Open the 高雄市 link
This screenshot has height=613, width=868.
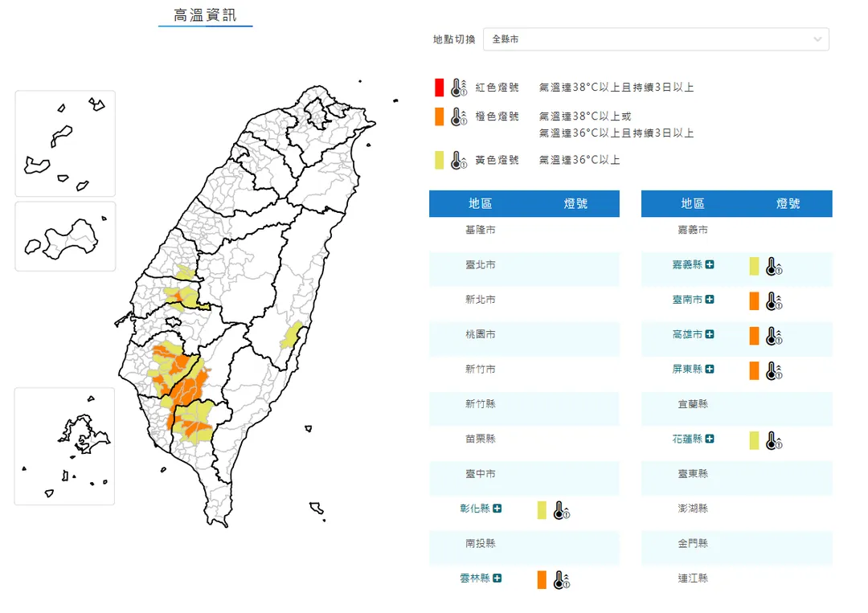pos(687,334)
